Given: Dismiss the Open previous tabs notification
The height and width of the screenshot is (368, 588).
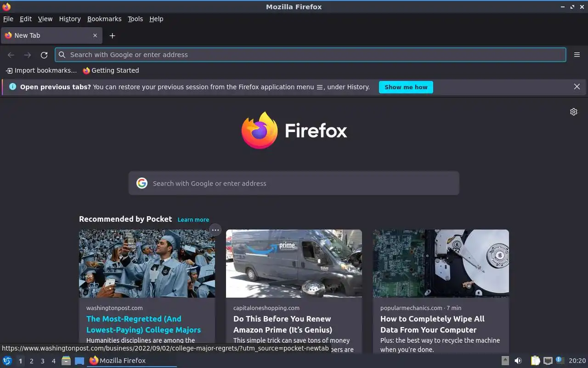Looking at the screenshot, I should tap(577, 86).
